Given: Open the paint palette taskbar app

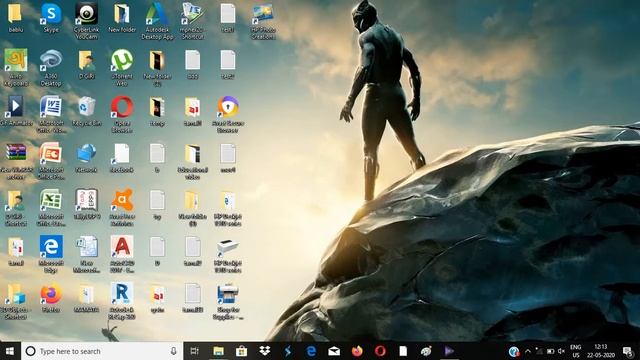Looking at the screenshot, I should click(426, 351).
